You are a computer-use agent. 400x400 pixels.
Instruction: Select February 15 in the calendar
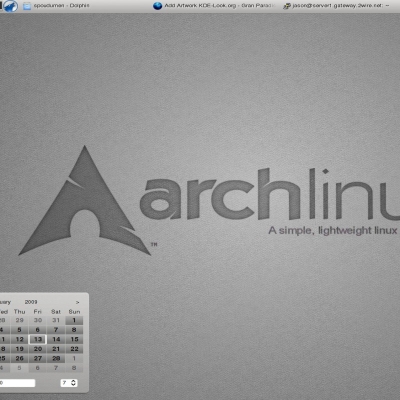[74, 339]
